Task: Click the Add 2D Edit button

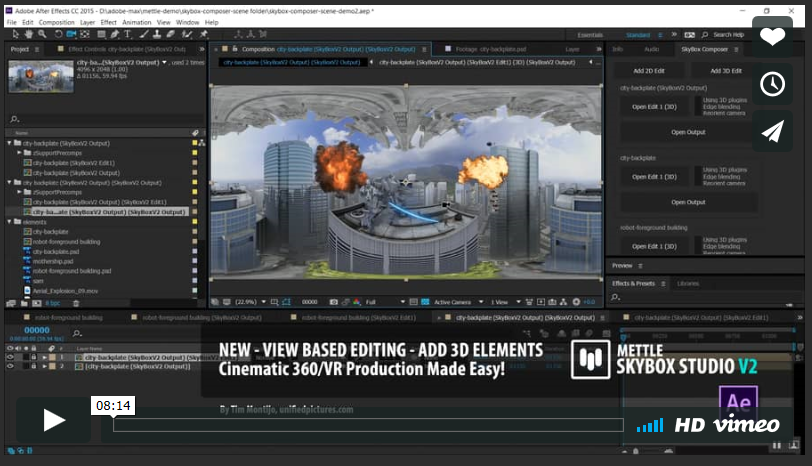Action: (x=648, y=71)
